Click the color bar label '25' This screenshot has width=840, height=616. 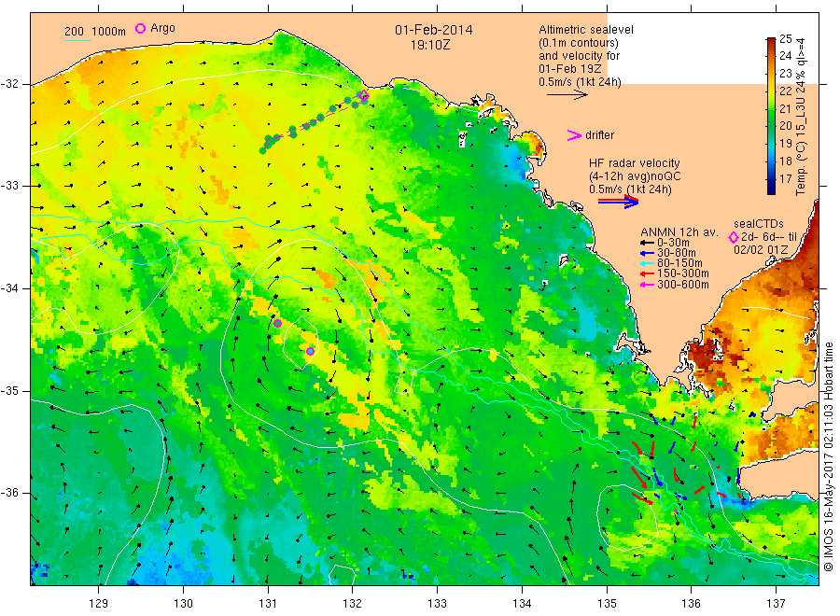(785, 38)
